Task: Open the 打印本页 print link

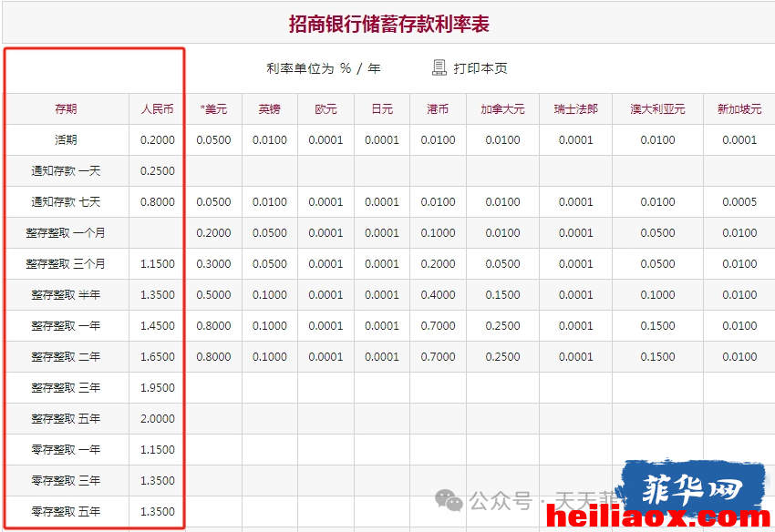Action: coord(480,68)
